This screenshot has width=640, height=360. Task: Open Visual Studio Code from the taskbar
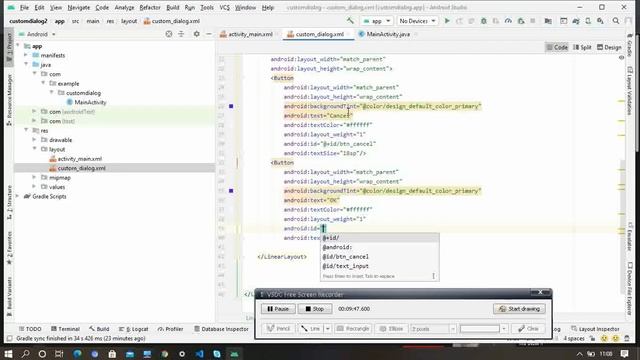tap(200, 353)
